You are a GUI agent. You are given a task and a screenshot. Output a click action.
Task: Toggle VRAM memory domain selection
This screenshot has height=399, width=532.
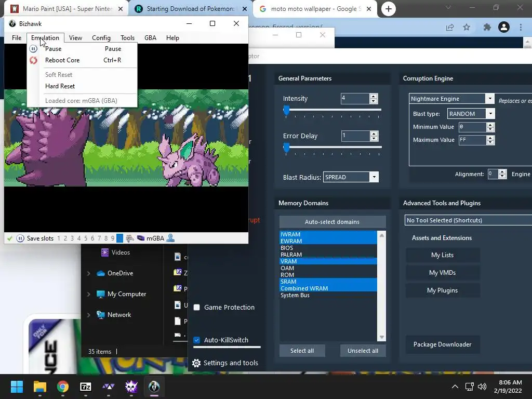tap(328, 261)
